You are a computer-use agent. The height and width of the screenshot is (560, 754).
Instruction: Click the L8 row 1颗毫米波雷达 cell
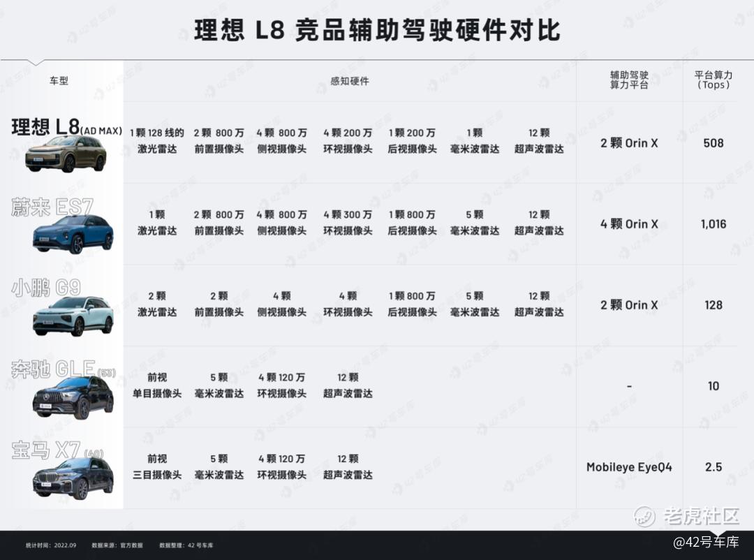coord(475,140)
